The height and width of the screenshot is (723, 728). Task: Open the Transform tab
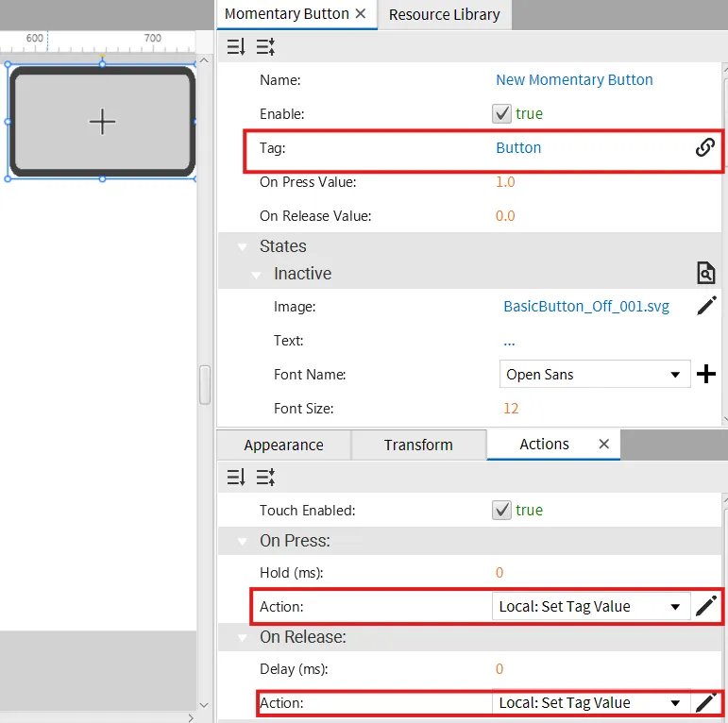(x=418, y=445)
